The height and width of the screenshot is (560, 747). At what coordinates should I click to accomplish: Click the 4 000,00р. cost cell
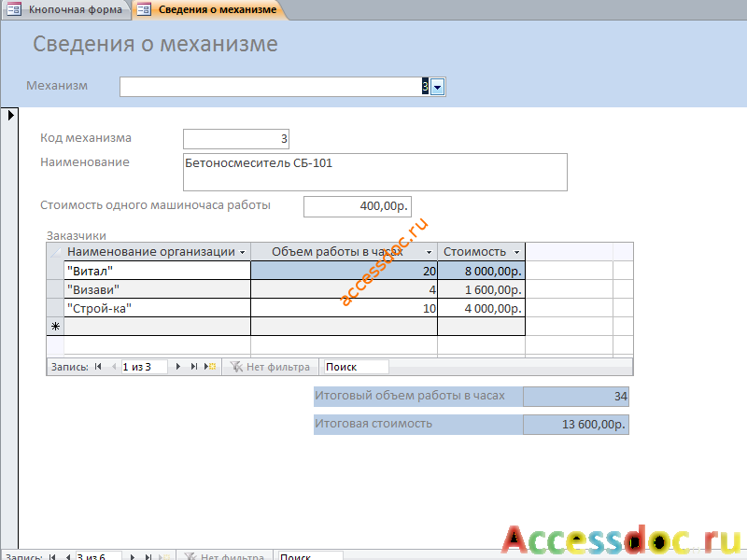point(481,308)
